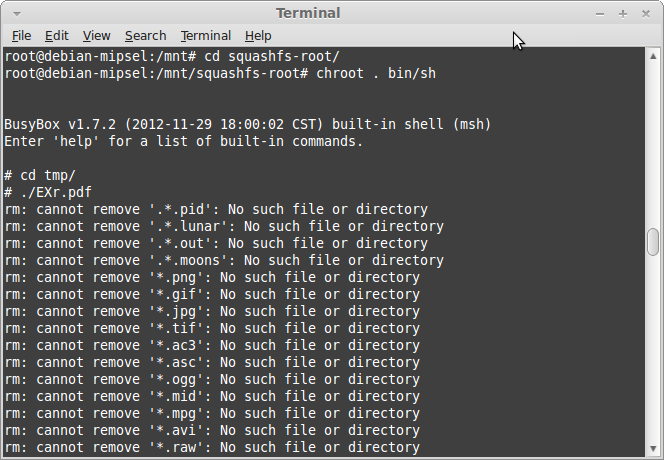Open the Help menu
The height and width of the screenshot is (460, 664).
(258, 36)
